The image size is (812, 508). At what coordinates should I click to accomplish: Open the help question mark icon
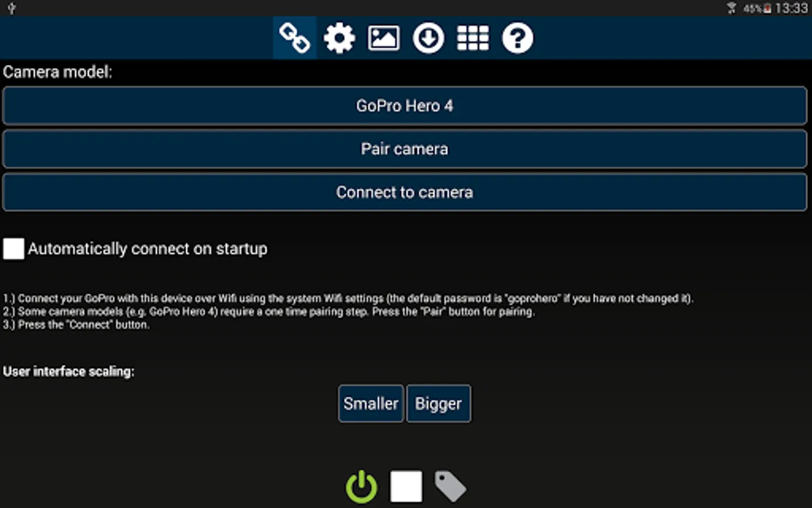[x=518, y=38]
